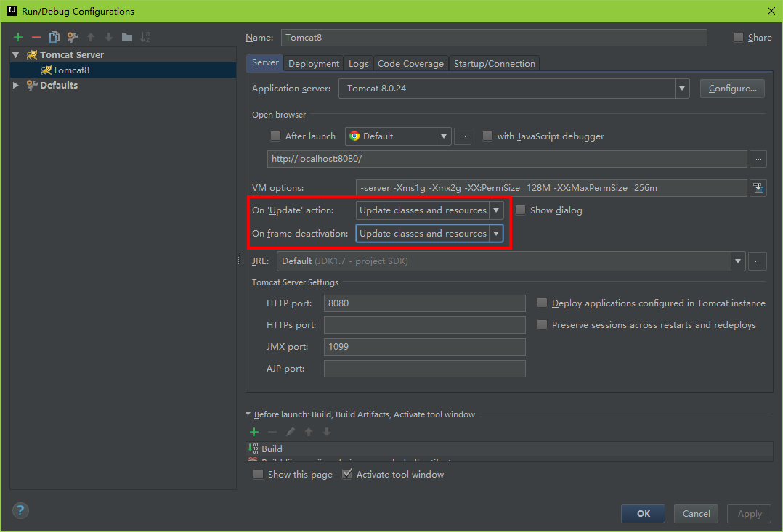The height and width of the screenshot is (532, 783).
Task: Open the Startup/Connection tab
Action: point(494,64)
